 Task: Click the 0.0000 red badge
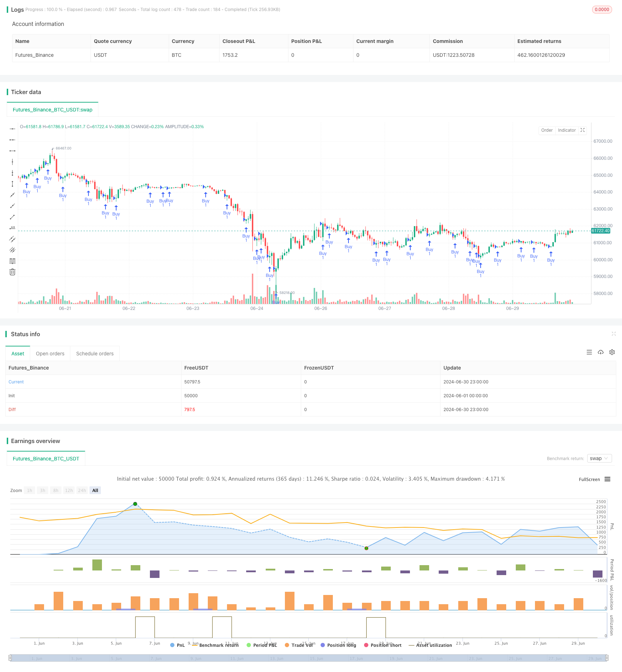[x=602, y=10]
